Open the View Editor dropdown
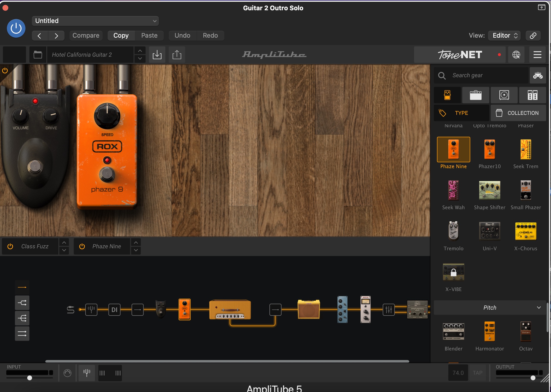 tap(504, 36)
